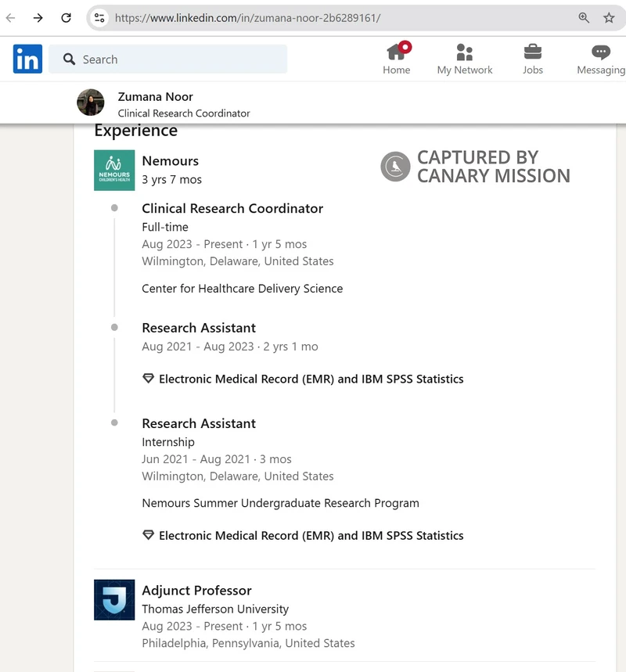Click skills diamond icon under Aug 2021 - Aug 2023
626x672 pixels.
[x=149, y=379]
